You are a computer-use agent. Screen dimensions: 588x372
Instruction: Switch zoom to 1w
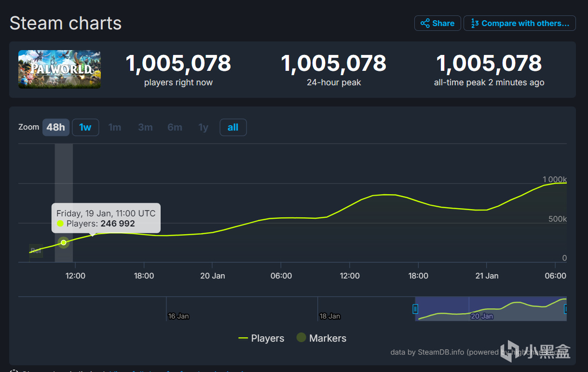pyautogui.click(x=85, y=127)
